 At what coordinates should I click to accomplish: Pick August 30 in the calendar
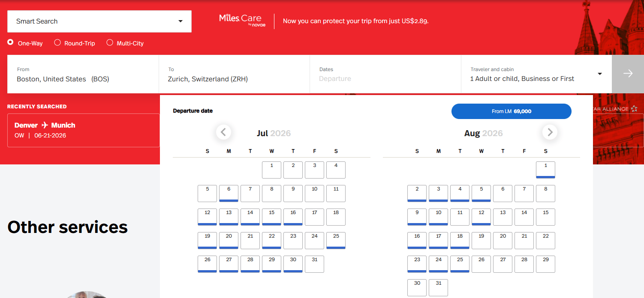pos(417,288)
